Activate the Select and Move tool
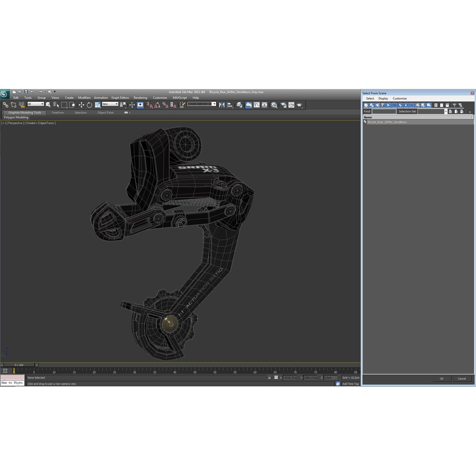 (x=82, y=105)
